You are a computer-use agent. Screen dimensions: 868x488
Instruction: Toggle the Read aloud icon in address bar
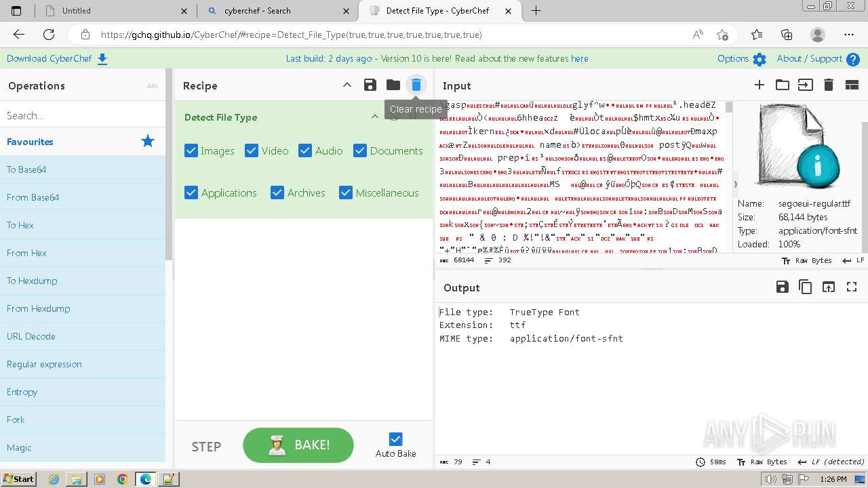[698, 35]
